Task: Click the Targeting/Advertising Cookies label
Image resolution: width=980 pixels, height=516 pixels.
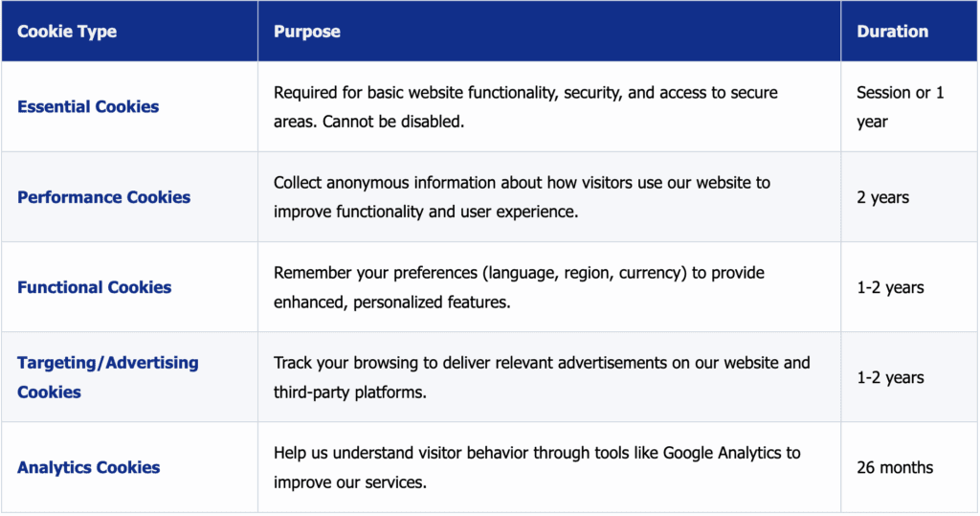Action: pyautogui.click(x=107, y=377)
